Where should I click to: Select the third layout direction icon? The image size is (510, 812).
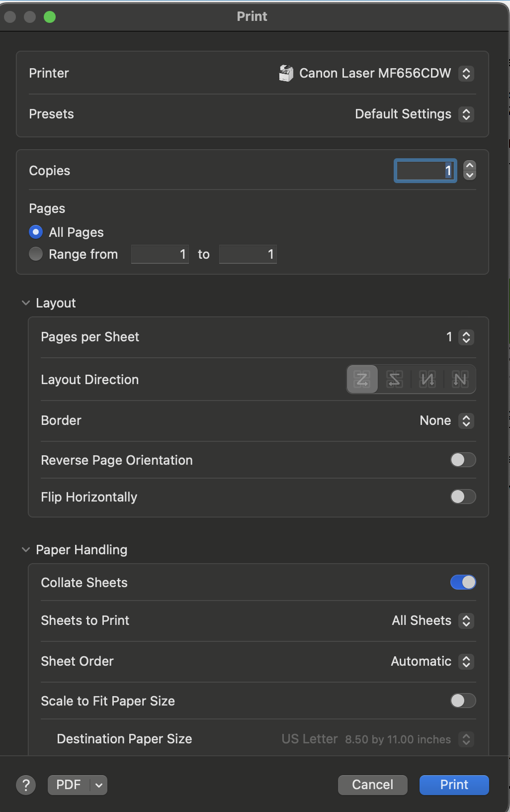click(x=427, y=380)
